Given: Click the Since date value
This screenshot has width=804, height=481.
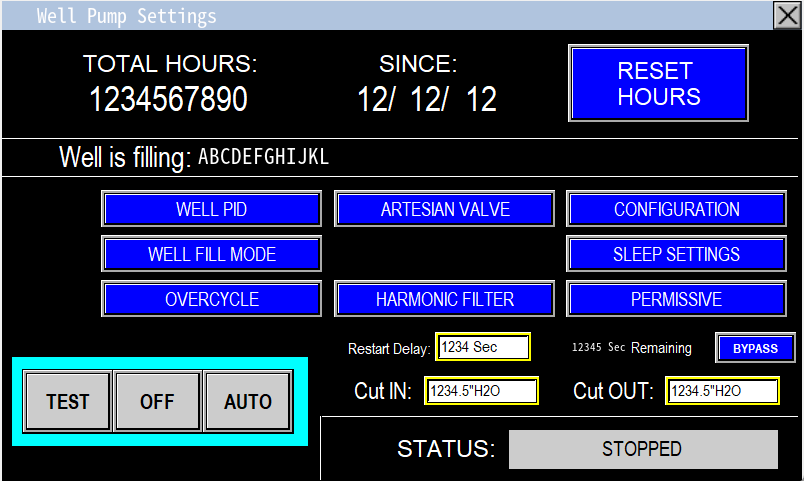Looking at the screenshot, I should pyautogui.click(x=427, y=99).
